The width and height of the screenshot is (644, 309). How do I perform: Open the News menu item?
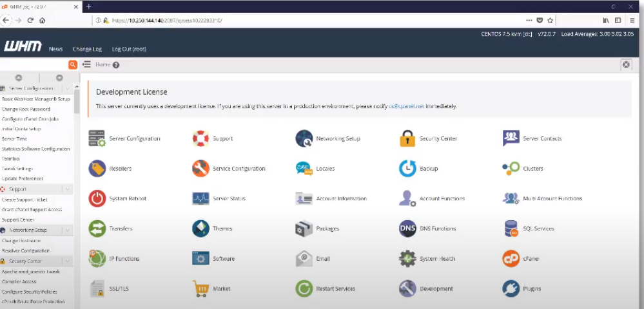click(x=56, y=49)
